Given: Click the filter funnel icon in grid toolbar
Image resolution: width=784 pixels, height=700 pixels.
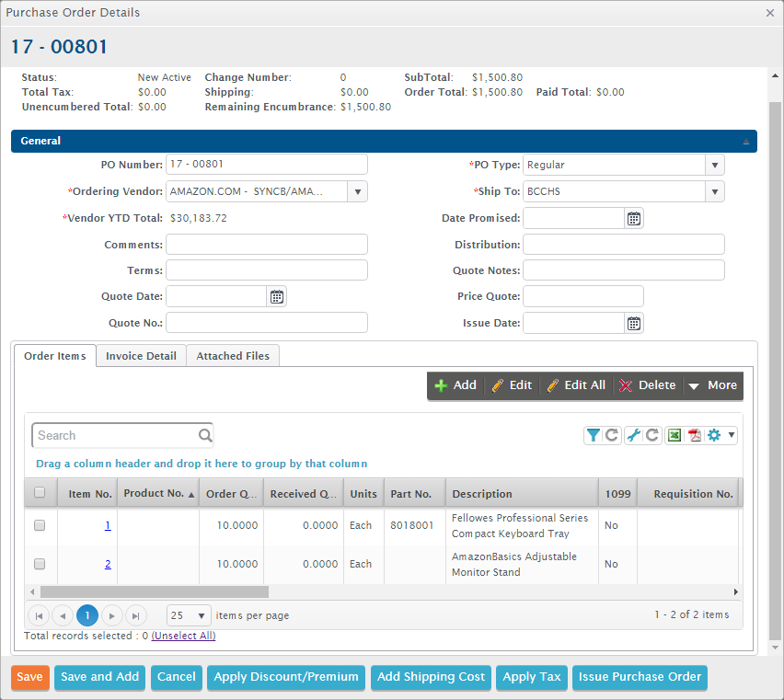Looking at the screenshot, I should tap(593, 435).
